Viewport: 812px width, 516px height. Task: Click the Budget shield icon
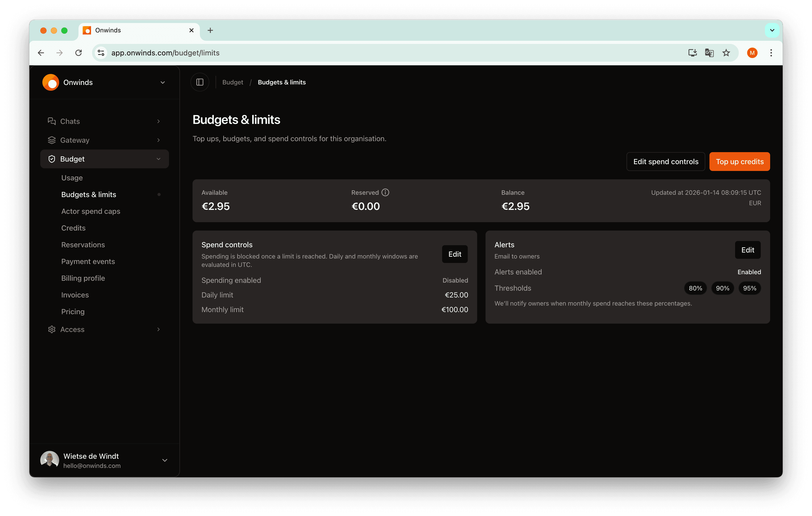point(52,159)
